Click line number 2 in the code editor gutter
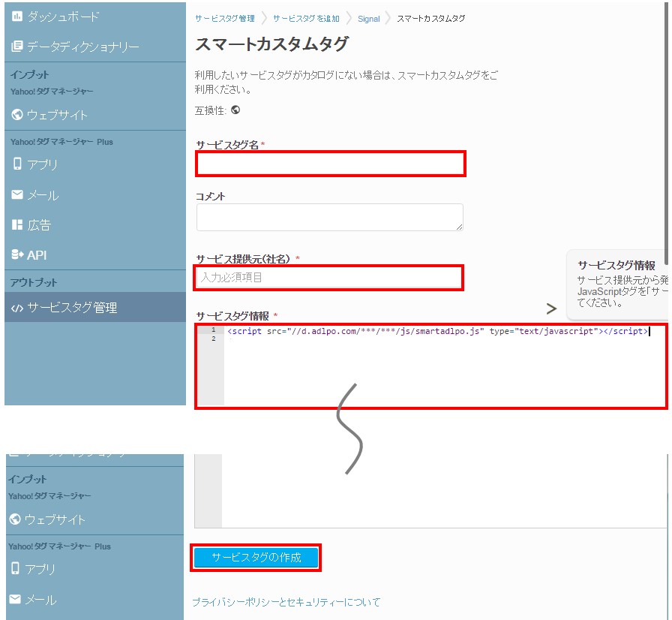Screen dimensions: 672x620 pyautogui.click(x=214, y=339)
